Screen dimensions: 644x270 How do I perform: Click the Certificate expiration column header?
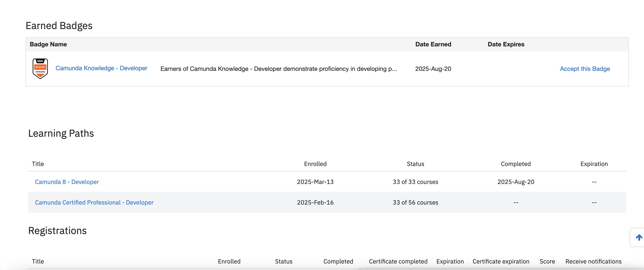point(501,261)
